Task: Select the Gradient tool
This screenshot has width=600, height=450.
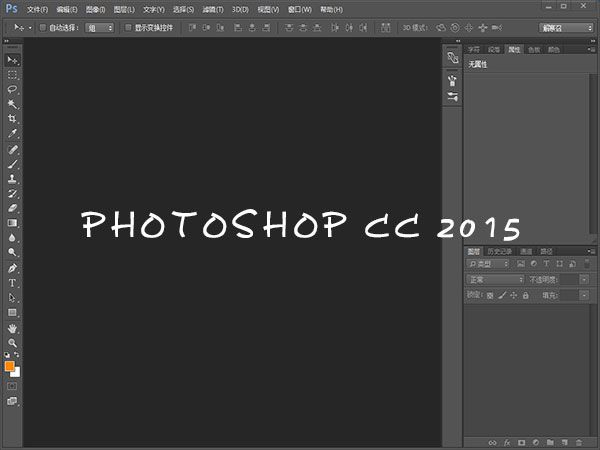Action: [x=12, y=223]
